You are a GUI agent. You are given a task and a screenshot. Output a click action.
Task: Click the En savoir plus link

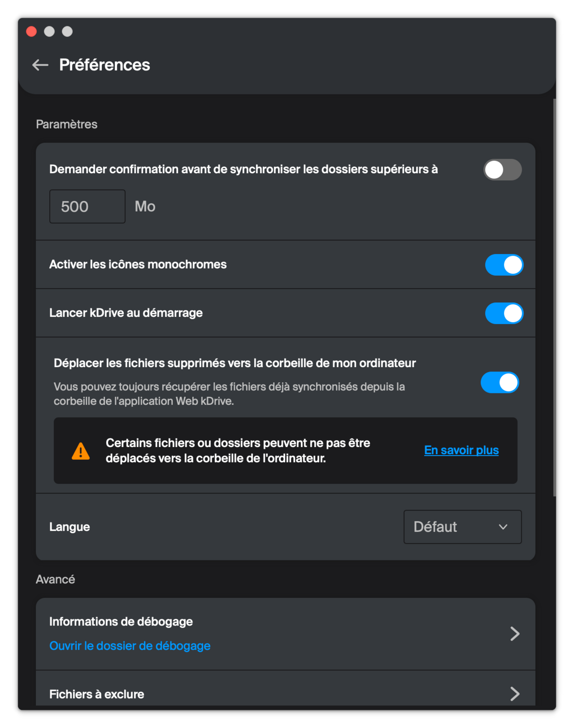462,450
